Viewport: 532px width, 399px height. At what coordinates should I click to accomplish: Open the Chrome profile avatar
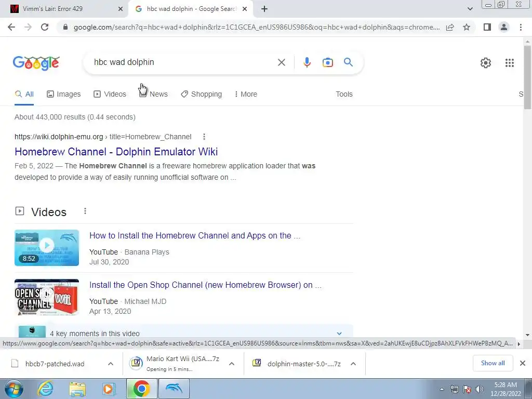click(504, 27)
